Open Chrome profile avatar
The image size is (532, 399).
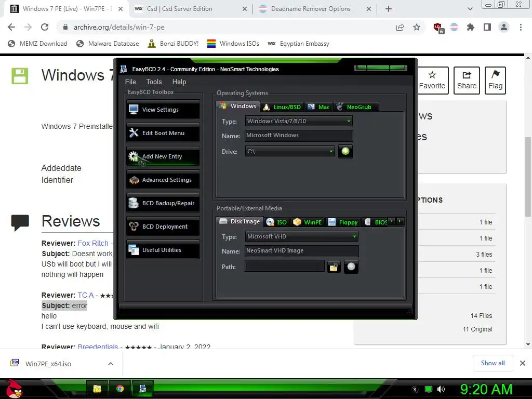pyautogui.click(x=504, y=27)
